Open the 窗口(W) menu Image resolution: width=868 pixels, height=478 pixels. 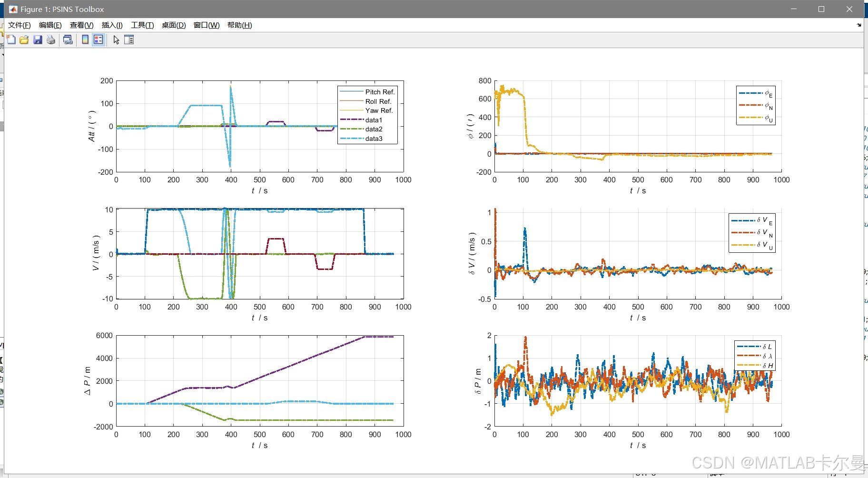click(x=207, y=25)
